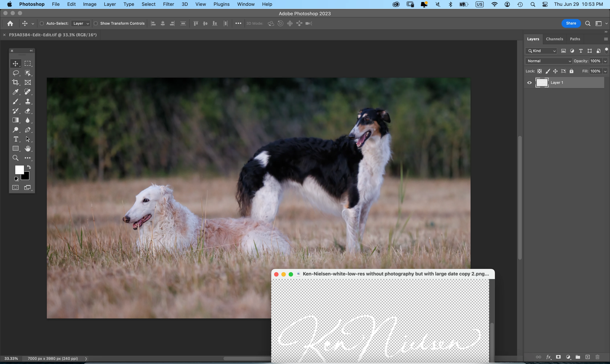Select the Zoom tool in toolbar
This screenshot has height=364, width=610.
pyautogui.click(x=15, y=158)
